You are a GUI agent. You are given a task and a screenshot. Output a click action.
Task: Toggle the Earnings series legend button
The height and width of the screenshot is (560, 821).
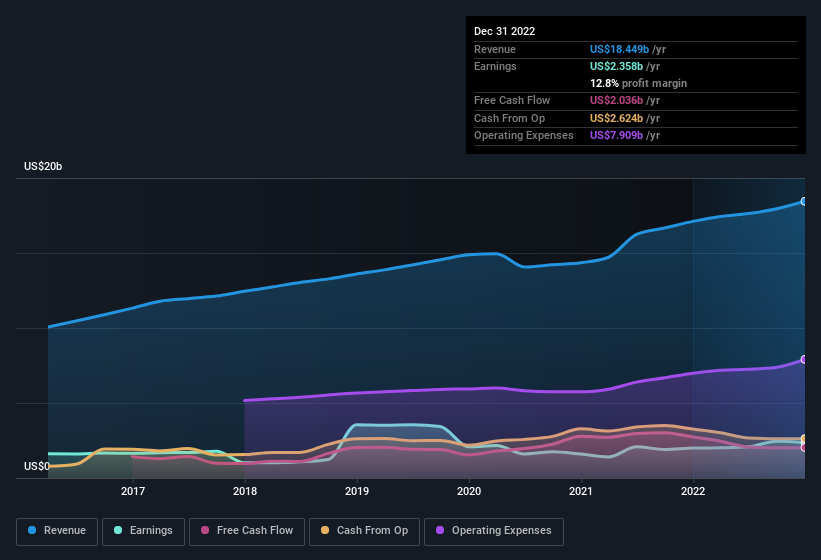(x=143, y=531)
